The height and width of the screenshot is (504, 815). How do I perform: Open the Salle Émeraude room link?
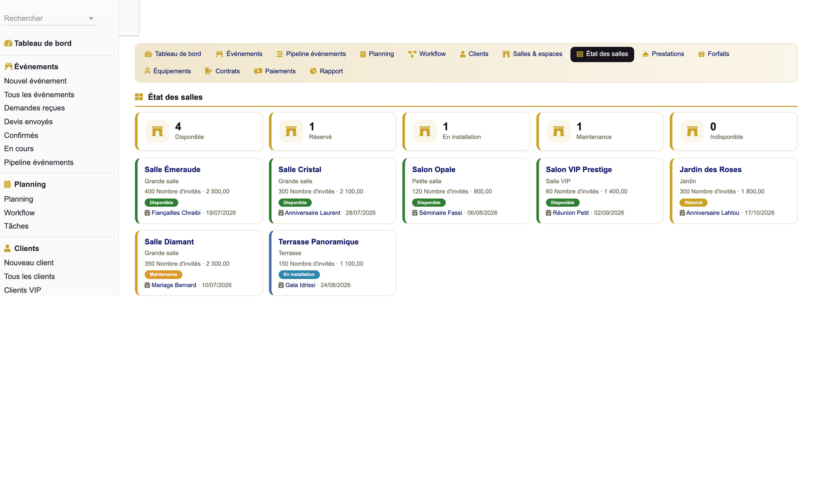173,170
